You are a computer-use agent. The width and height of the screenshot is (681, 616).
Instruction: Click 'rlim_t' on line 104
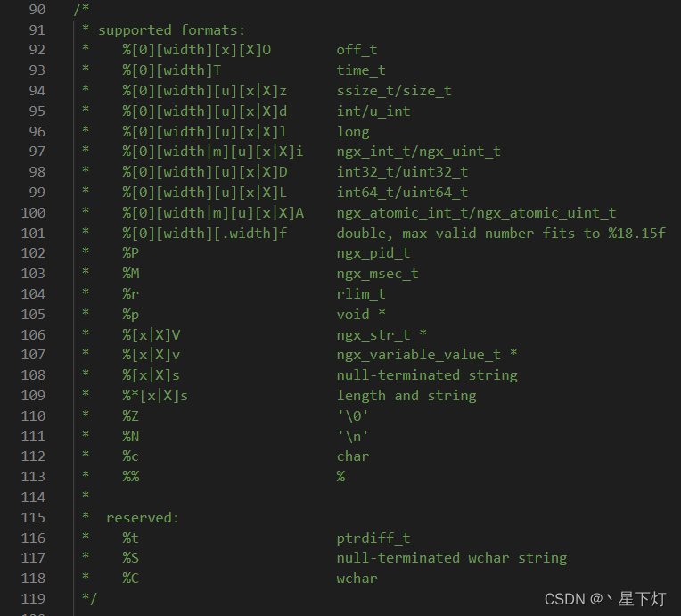click(x=361, y=294)
